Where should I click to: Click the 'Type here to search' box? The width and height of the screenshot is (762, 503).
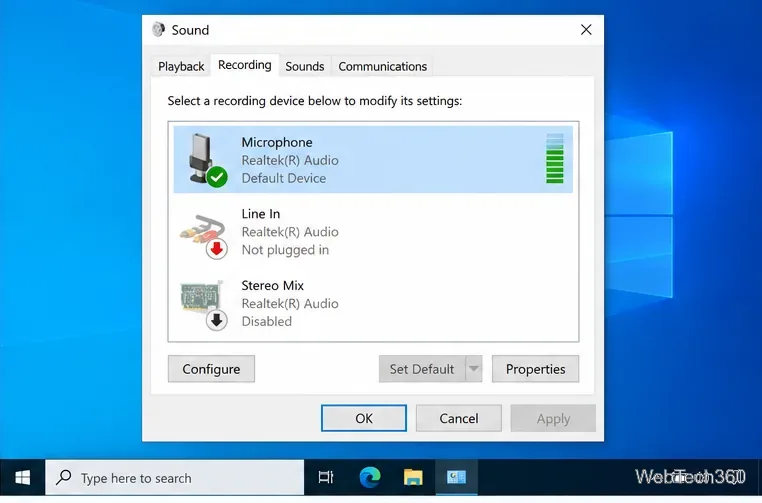pyautogui.click(x=174, y=478)
